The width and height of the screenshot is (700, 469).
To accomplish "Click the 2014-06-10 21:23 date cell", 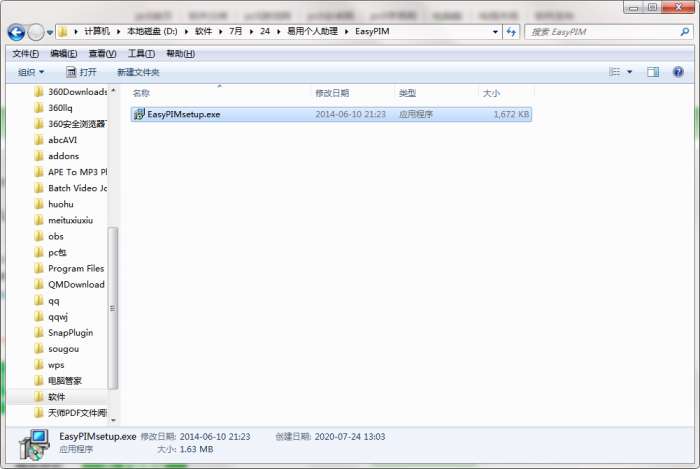I will click(x=350, y=114).
